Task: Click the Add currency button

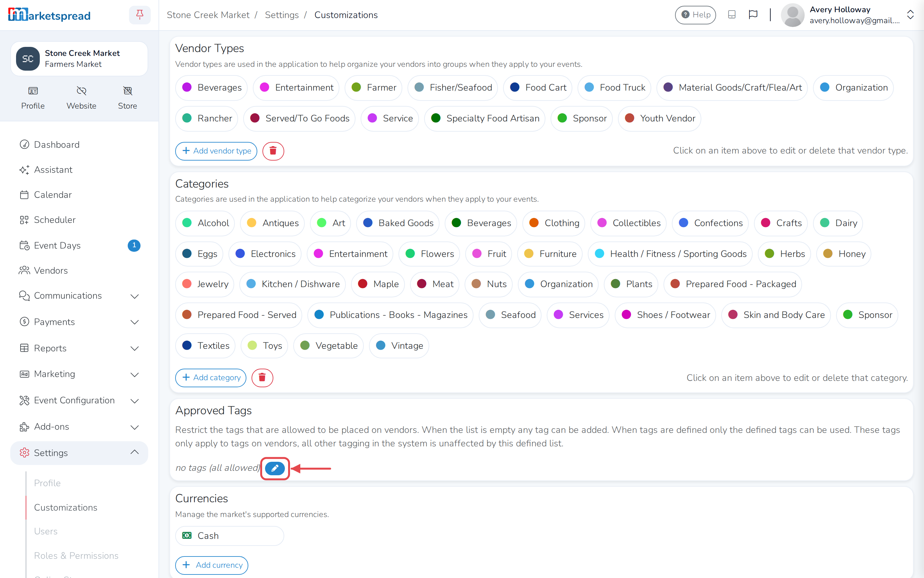Action: pos(212,565)
